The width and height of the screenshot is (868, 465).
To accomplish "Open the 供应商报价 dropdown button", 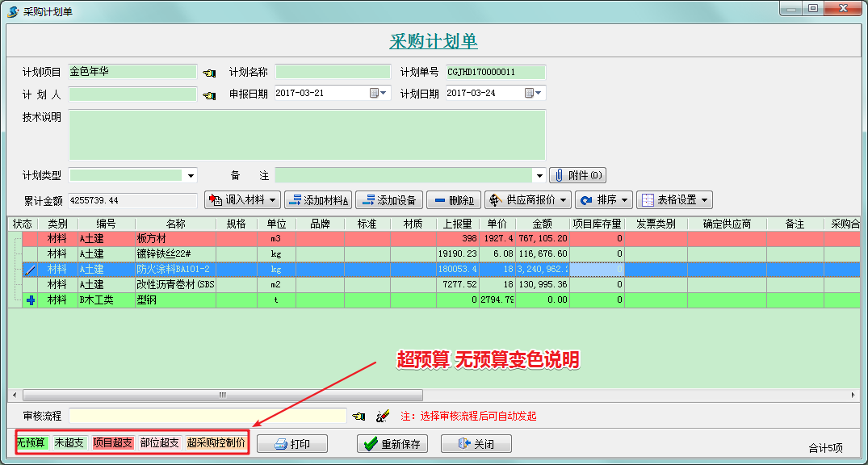I will [x=528, y=200].
